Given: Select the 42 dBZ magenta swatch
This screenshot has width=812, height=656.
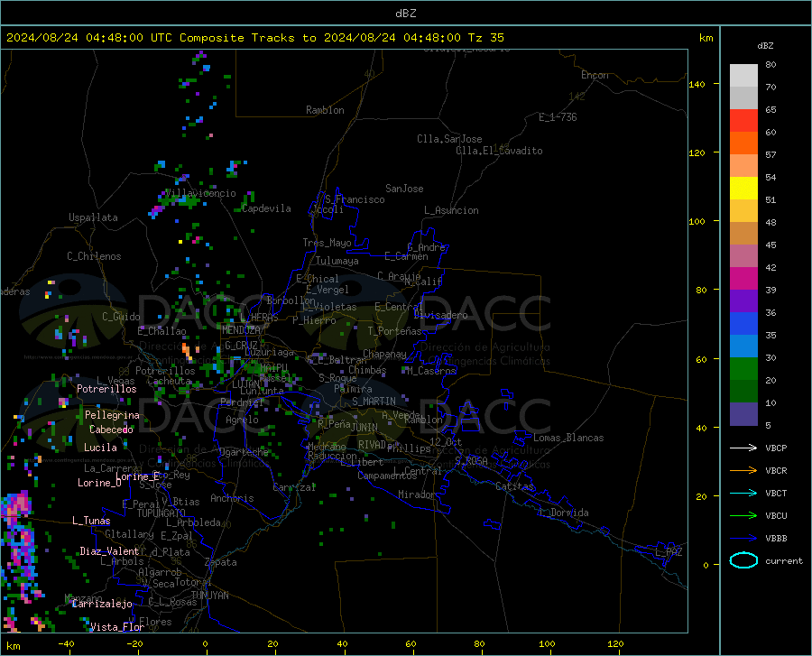Looking at the screenshot, I should point(743,279).
